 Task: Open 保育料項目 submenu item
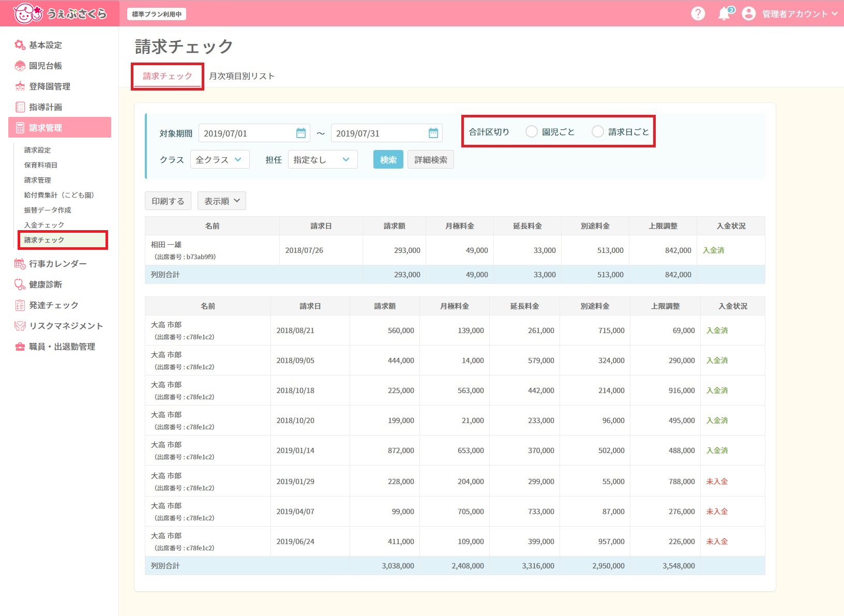tap(41, 165)
